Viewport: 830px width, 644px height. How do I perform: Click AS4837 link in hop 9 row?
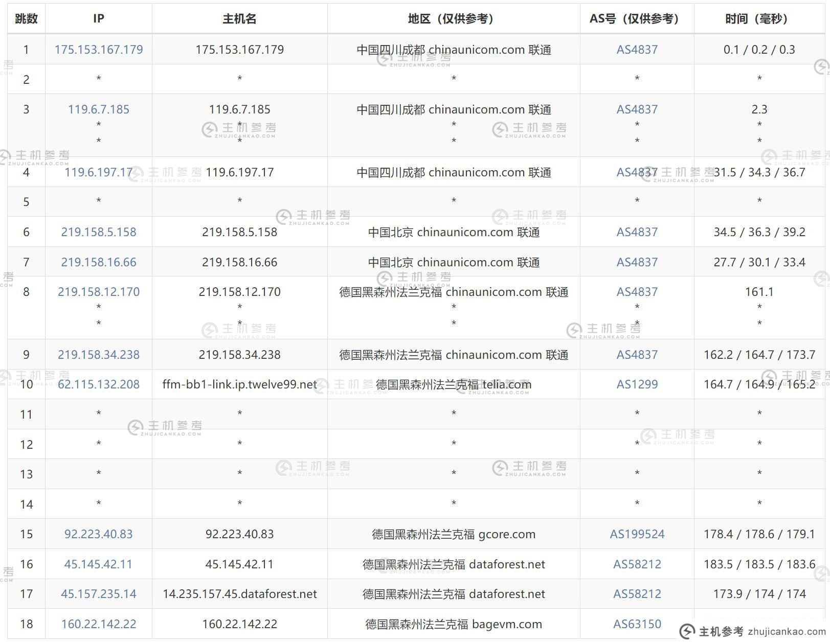point(637,355)
